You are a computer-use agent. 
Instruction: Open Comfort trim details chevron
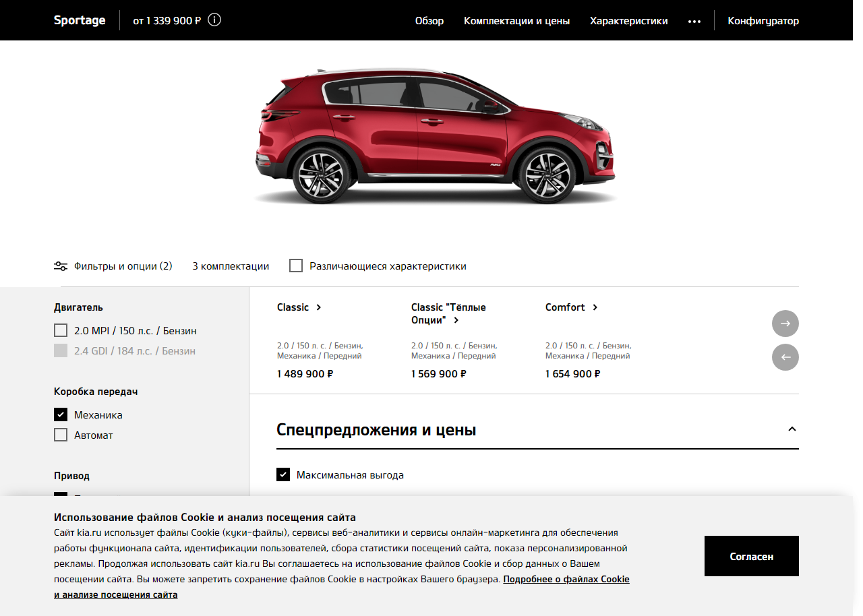595,307
